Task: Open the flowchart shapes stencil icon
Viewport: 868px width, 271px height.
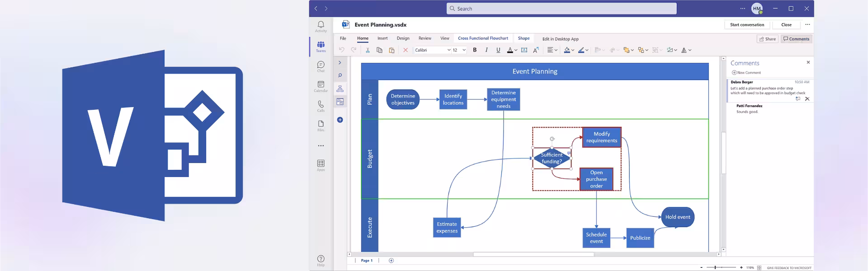Action: tap(340, 89)
